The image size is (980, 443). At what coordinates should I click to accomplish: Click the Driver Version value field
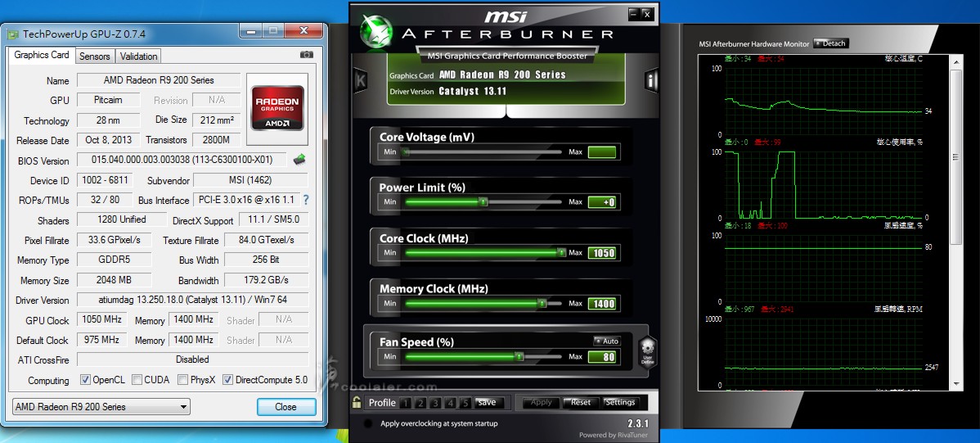click(192, 300)
